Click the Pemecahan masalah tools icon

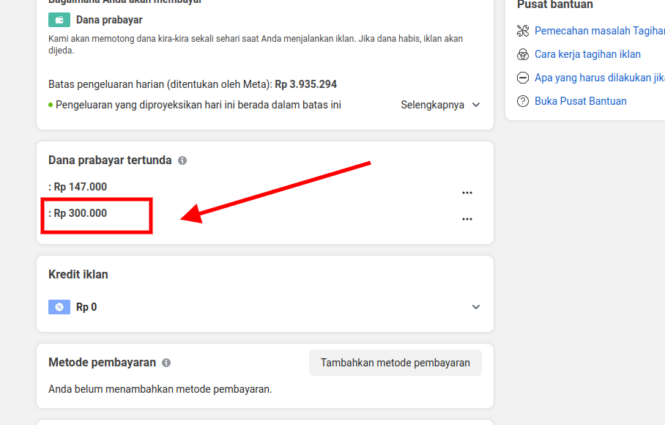[523, 31]
